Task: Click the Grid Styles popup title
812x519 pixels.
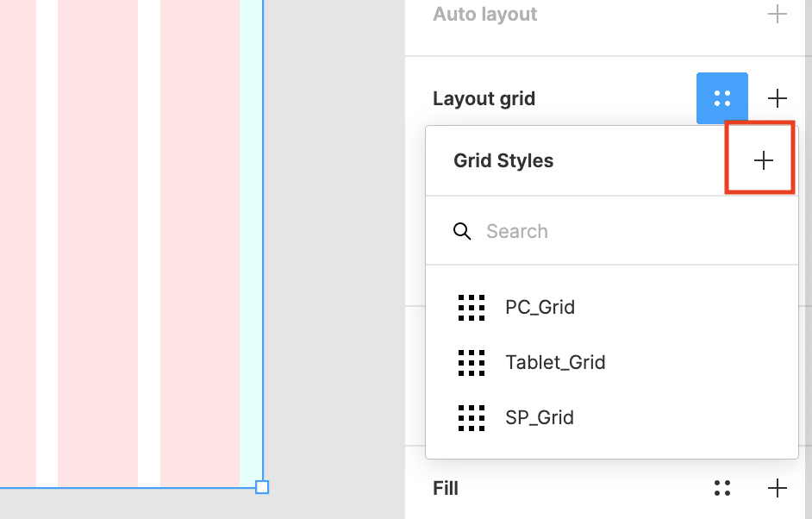Action: [x=503, y=161]
